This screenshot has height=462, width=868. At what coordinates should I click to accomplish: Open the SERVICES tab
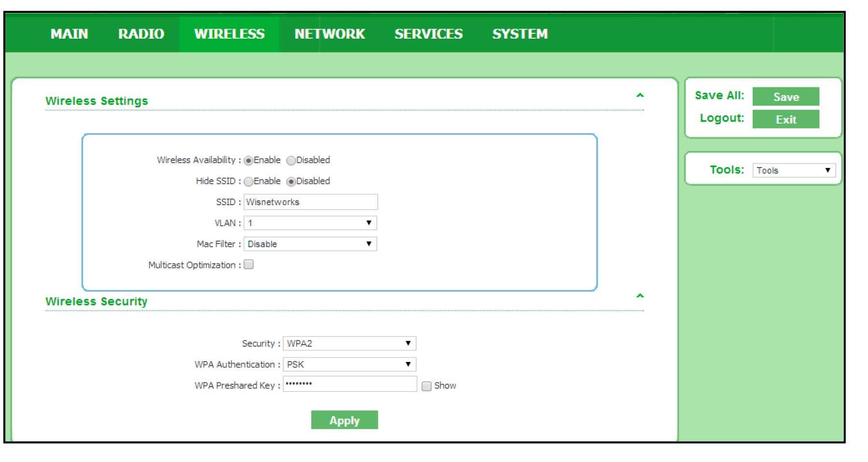[428, 34]
